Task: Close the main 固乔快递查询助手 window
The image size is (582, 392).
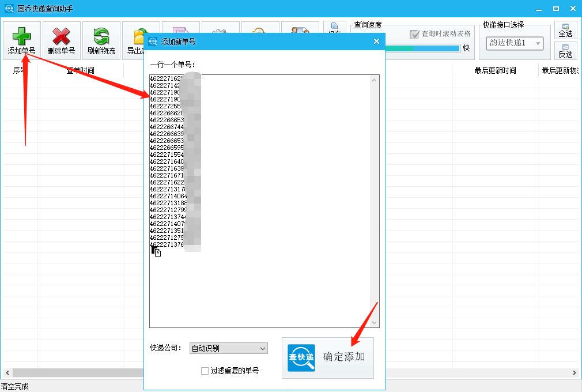Action: (x=573, y=9)
